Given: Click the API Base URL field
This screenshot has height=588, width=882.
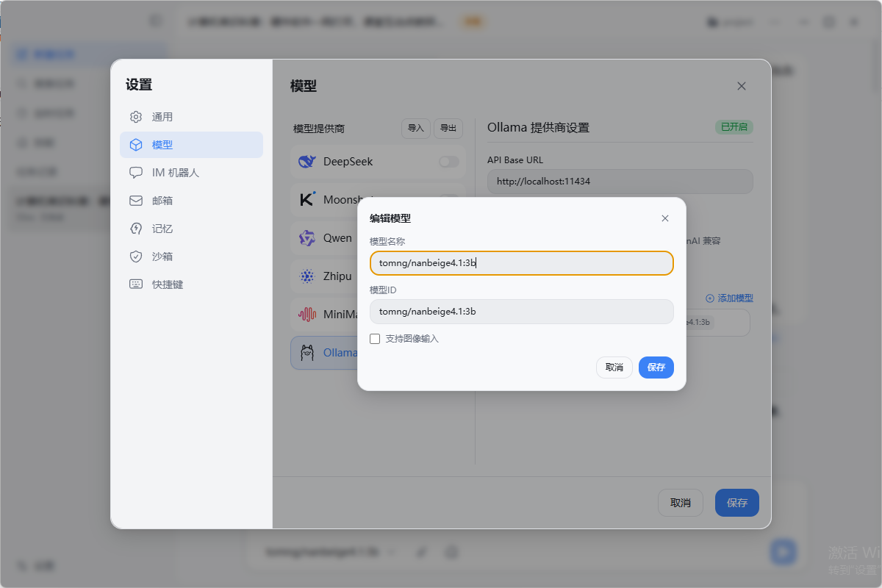Looking at the screenshot, I should [x=620, y=182].
